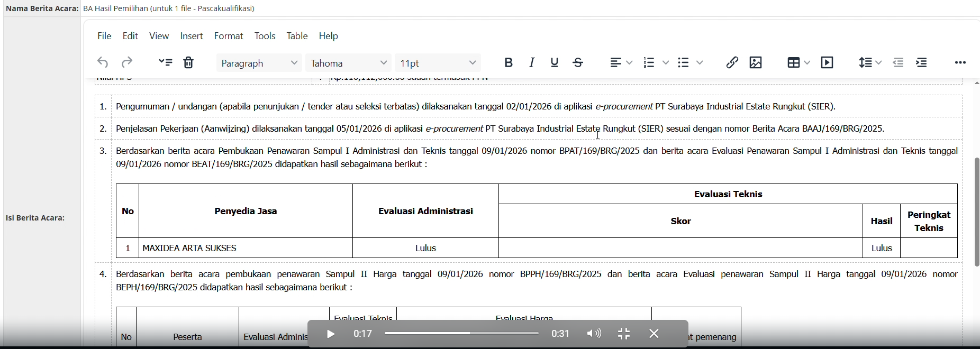This screenshot has width=980, height=349.
Task: Toggle italic formatting
Action: tap(532, 63)
